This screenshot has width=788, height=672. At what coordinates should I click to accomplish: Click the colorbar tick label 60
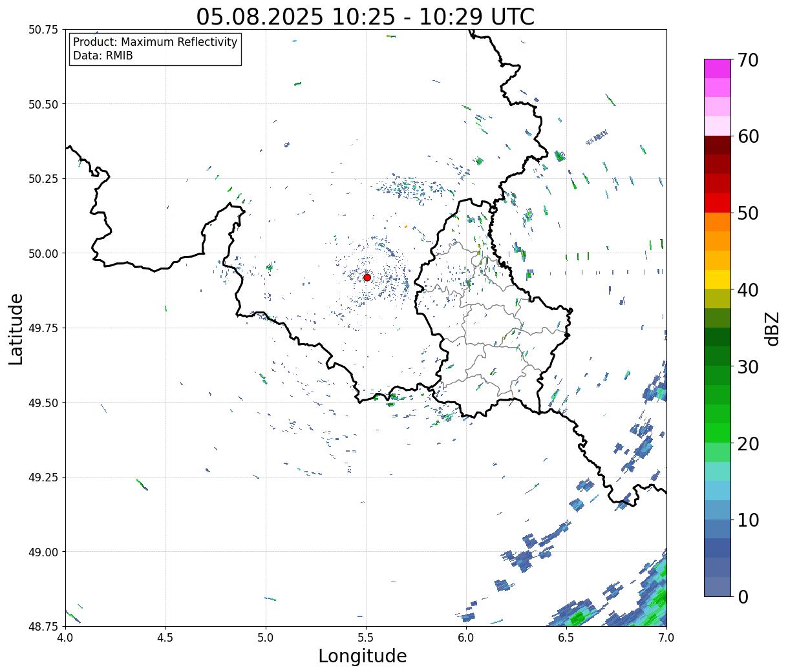747,136
